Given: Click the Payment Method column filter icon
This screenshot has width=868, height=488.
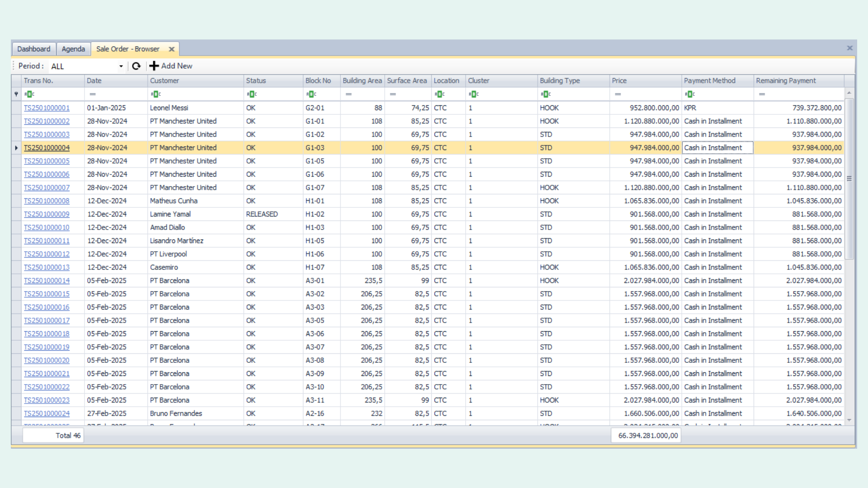Looking at the screenshot, I should coord(689,94).
